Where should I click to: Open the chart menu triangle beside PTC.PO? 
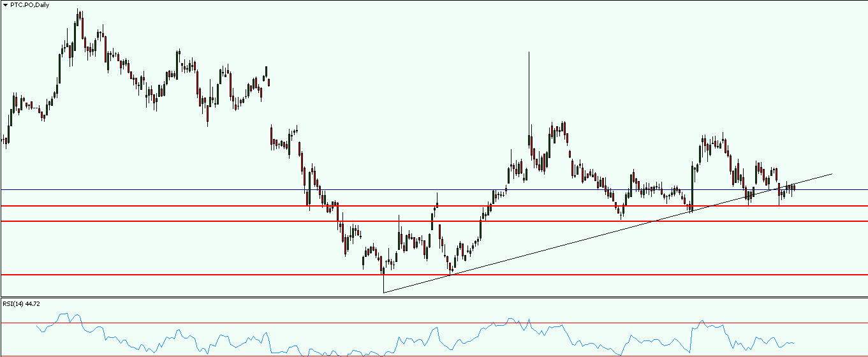click(x=6, y=5)
